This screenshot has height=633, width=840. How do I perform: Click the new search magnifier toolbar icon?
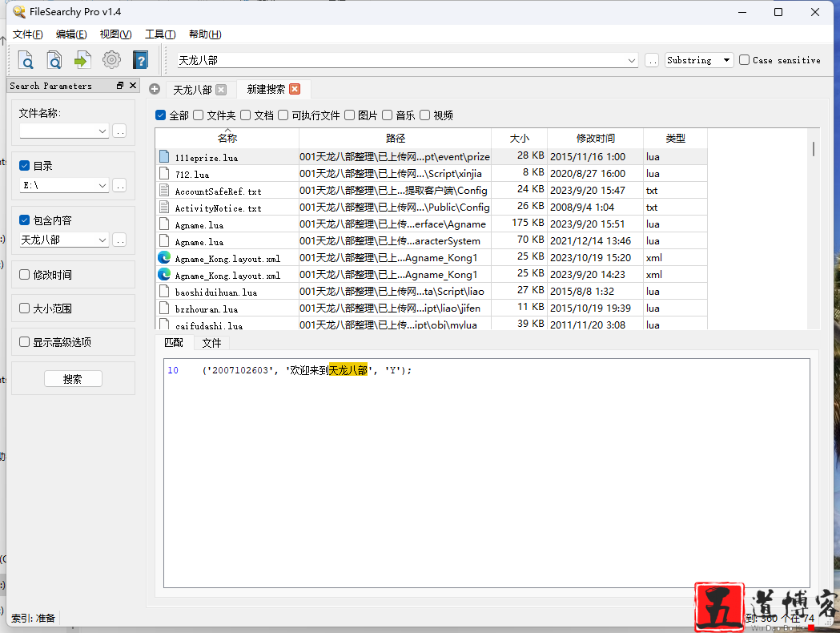(26, 59)
